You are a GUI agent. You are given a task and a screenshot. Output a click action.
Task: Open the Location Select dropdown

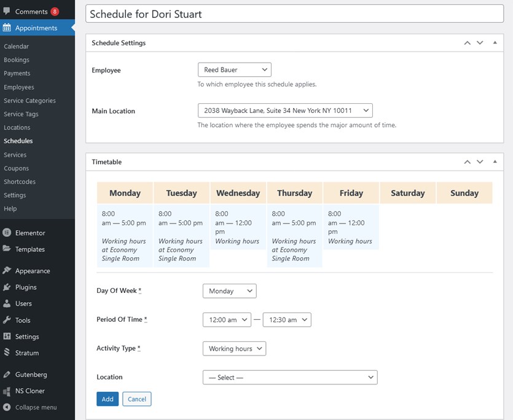(290, 377)
